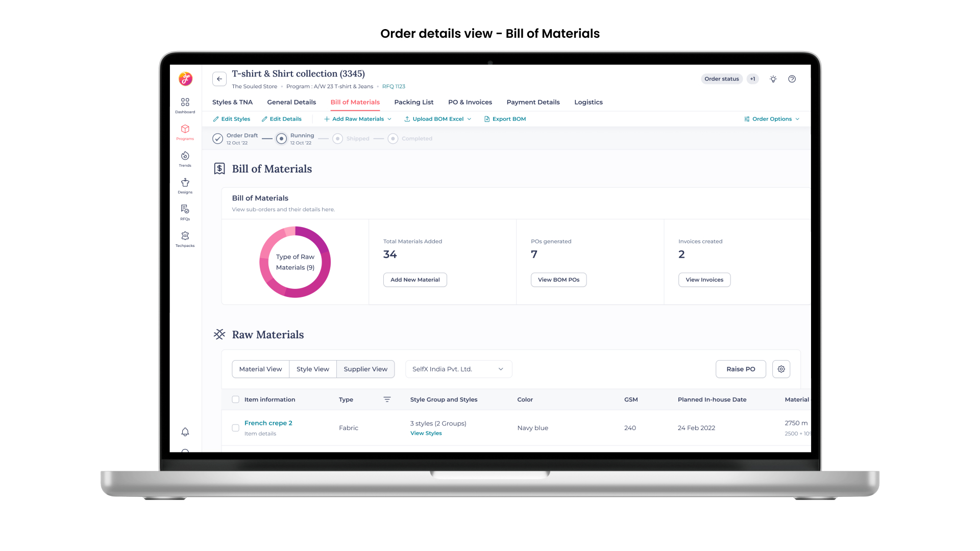980x551 pixels.
Task: Click the notifications bell icon
Action: (x=185, y=432)
